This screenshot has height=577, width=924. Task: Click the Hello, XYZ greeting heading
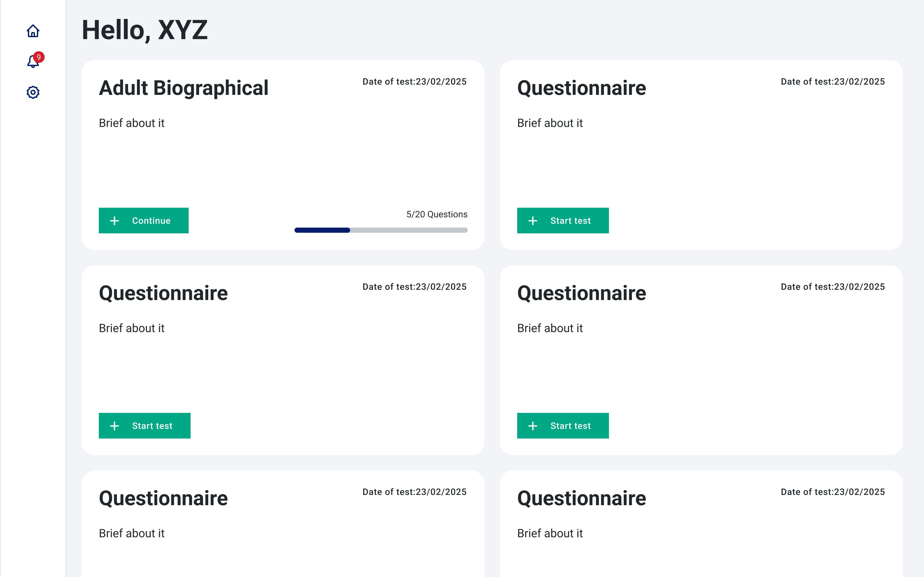(144, 30)
